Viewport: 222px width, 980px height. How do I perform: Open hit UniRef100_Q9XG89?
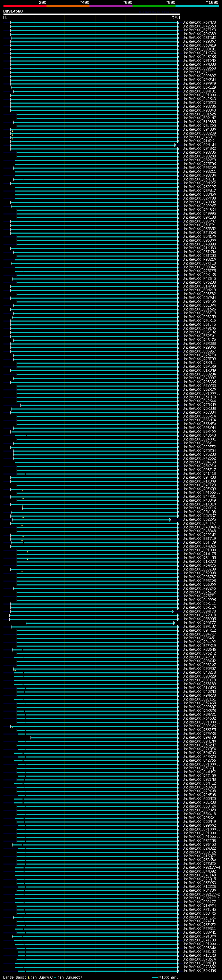pos(199,34)
